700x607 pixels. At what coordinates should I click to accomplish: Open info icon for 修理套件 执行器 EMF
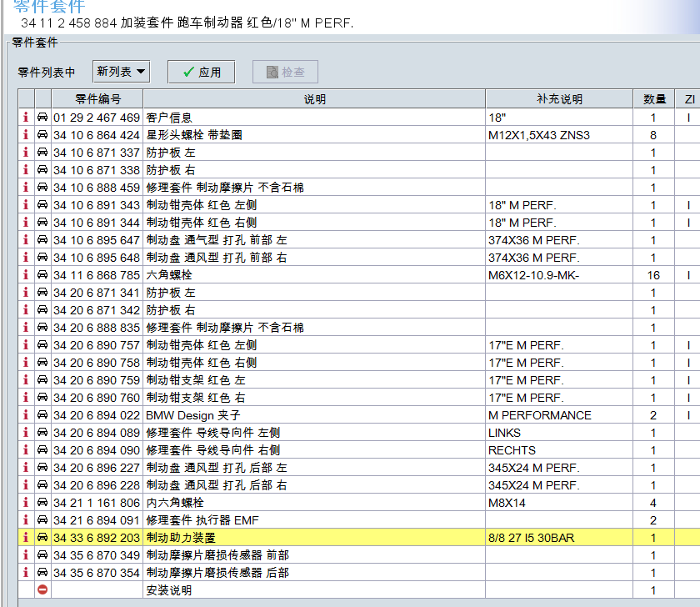(x=26, y=520)
